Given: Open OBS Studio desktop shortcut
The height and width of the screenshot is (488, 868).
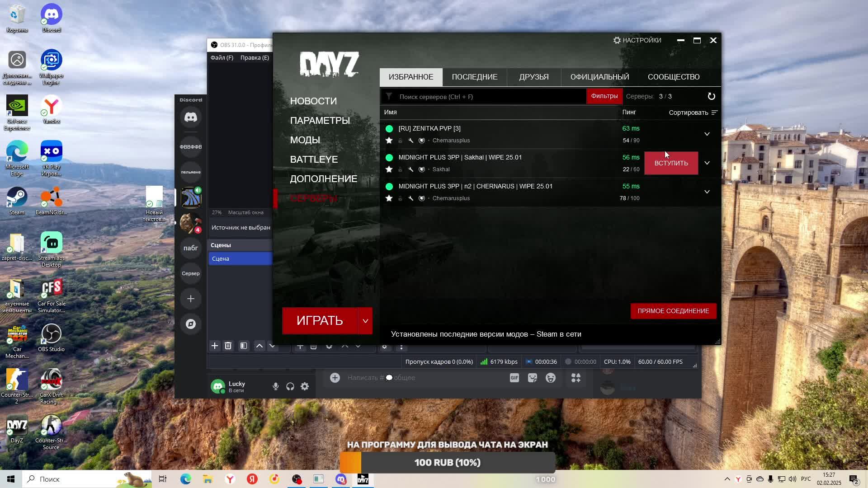Looking at the screenshot, I should (51, 338).
